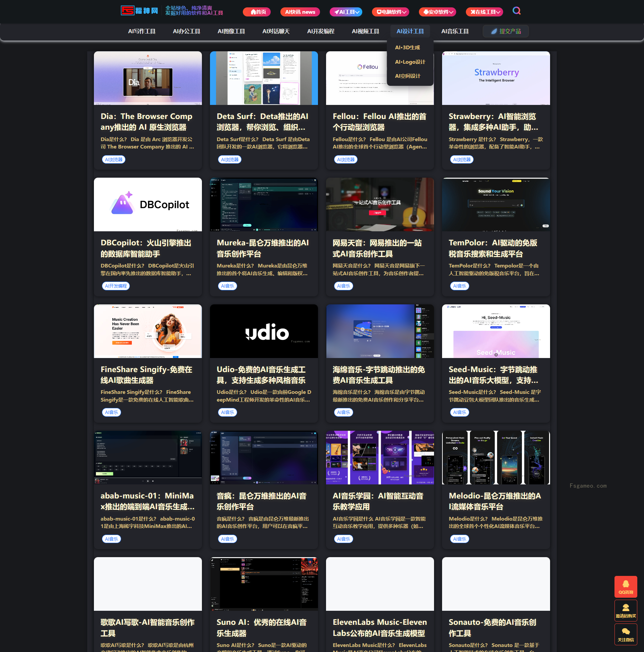Screen dimensions: 644x652
Task: Open the AI音乐工具 category
Action: (455, 32)
